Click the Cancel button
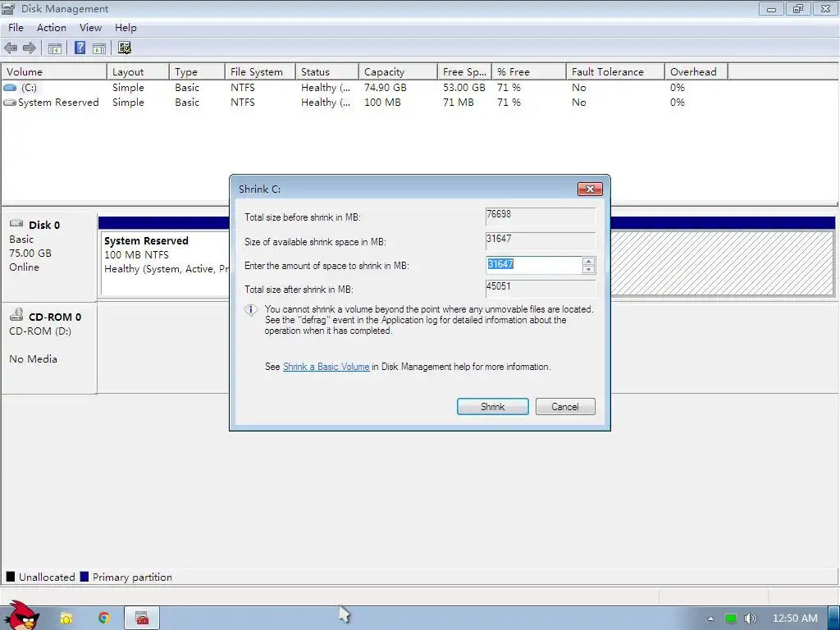840x630 pixels. click(x=565, y=407)
